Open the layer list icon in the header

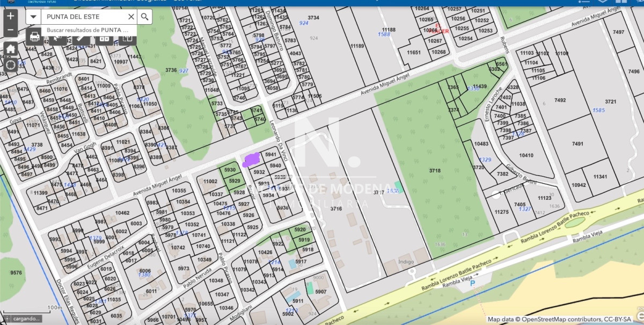click(x=603, y=2)
